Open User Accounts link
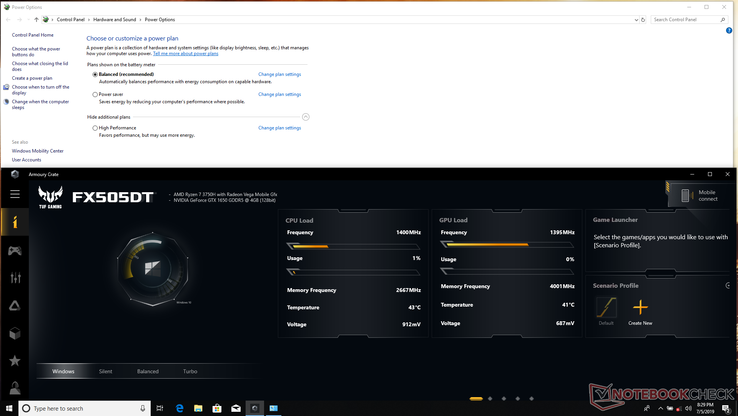This screenshot has width=738, height=416. [x=26, y=160]
